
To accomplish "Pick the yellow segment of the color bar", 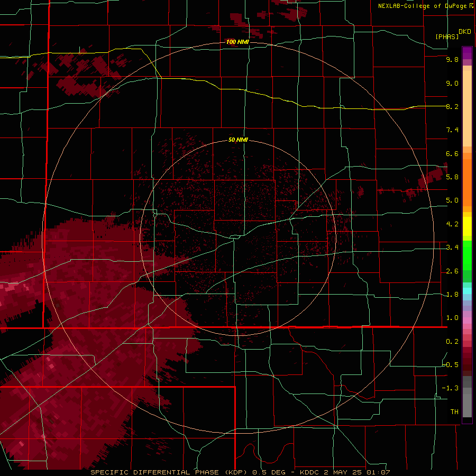I will point(467,226).
